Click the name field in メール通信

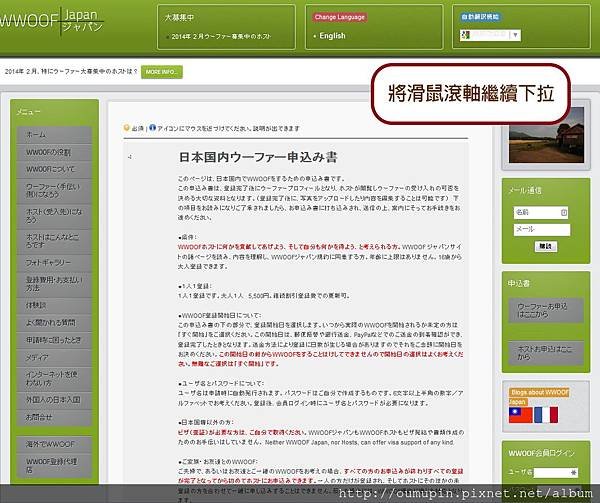pos(541,213)
